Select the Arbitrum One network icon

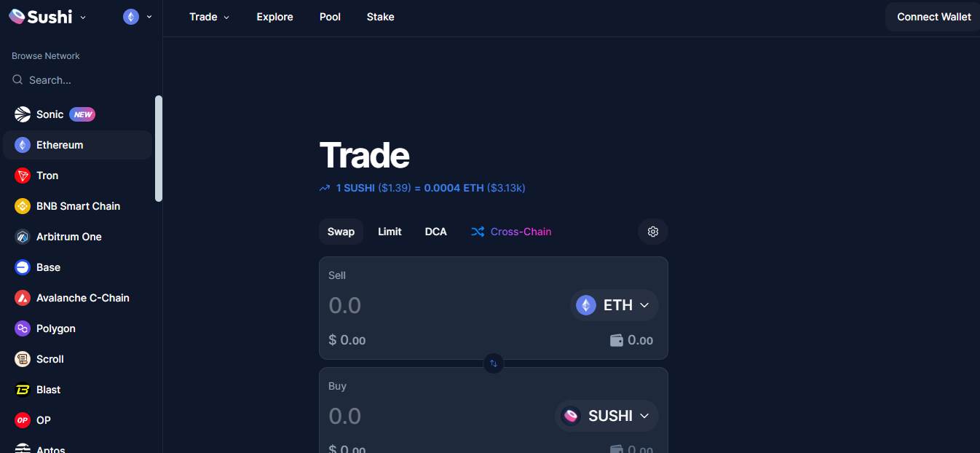[23, 237]
